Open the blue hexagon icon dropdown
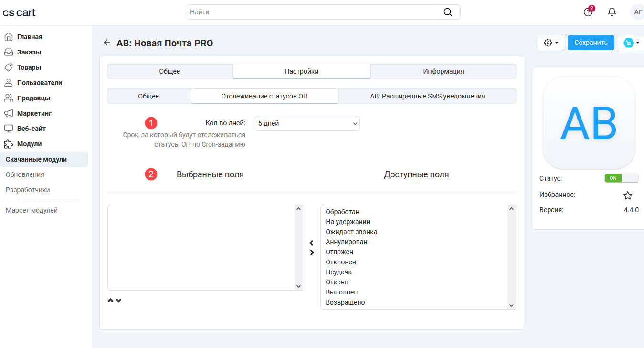 point(631,43)
